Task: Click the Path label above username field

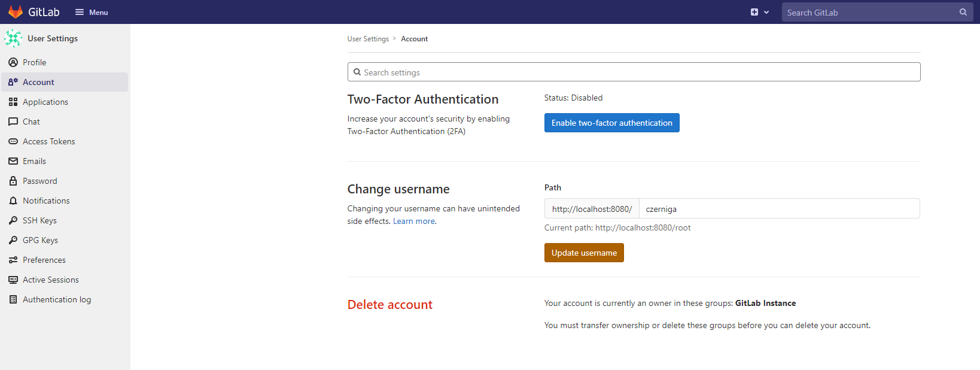Action: (553, 187)
